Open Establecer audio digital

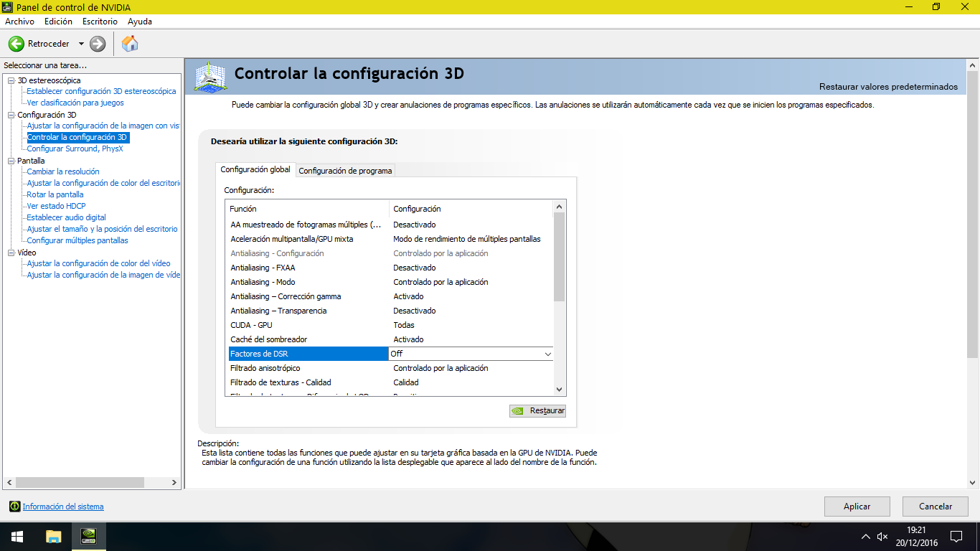click(x=66, y=217)
